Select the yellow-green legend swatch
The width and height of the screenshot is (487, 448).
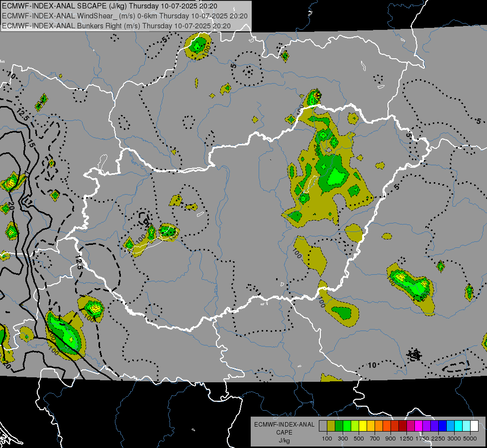[x=355, y=426]
